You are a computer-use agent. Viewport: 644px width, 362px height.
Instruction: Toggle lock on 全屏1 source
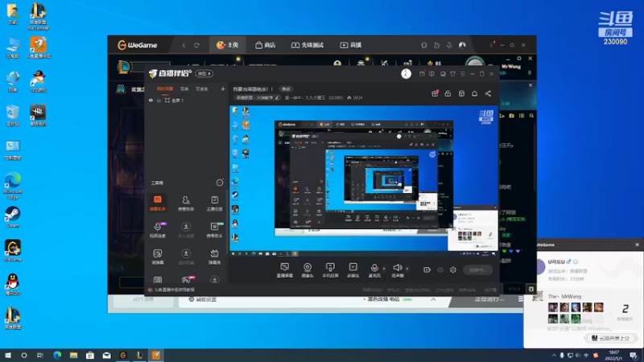[159, 100]
